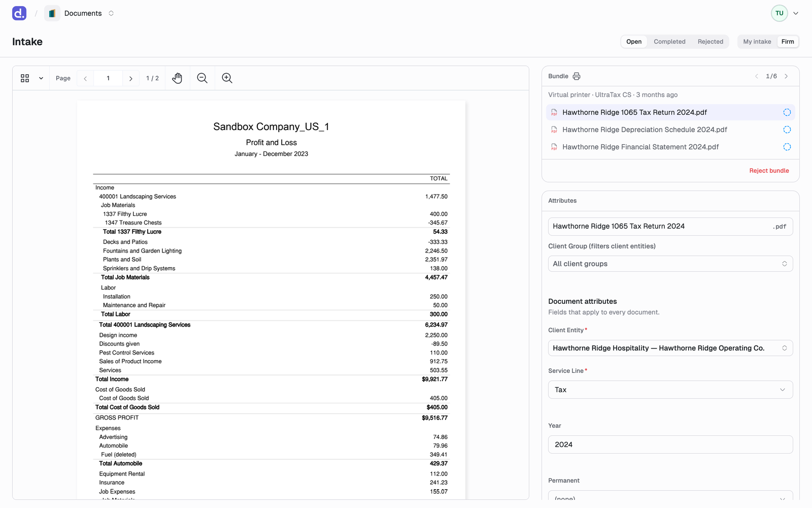The height and width of the screenshot is (508, 812).
Task: Open the Client Entity dropdown
Action: coord(670,348)
